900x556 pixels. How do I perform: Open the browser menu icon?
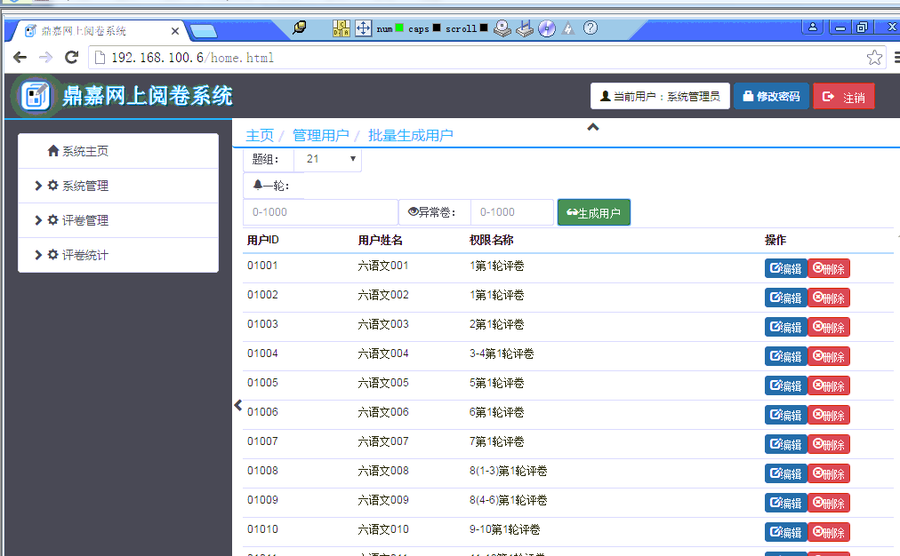[x=897, y=57]
